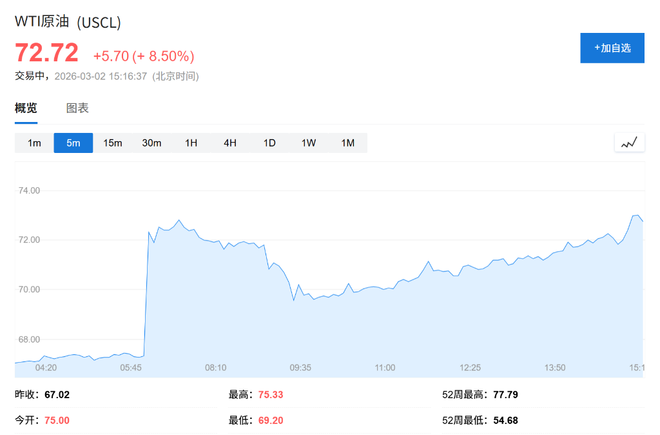660x435 pixels.
Task: Click the 74.00 y-axis label
Action: (28, 190)
